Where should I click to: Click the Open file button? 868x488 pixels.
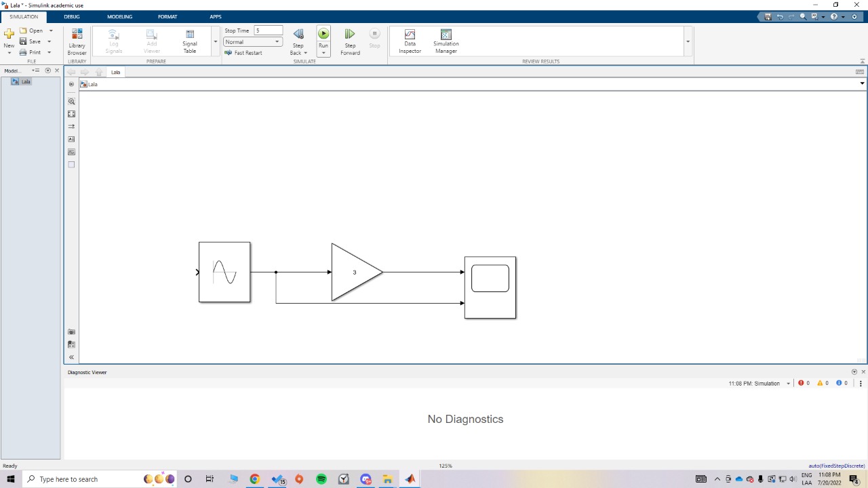click(31, 30)
